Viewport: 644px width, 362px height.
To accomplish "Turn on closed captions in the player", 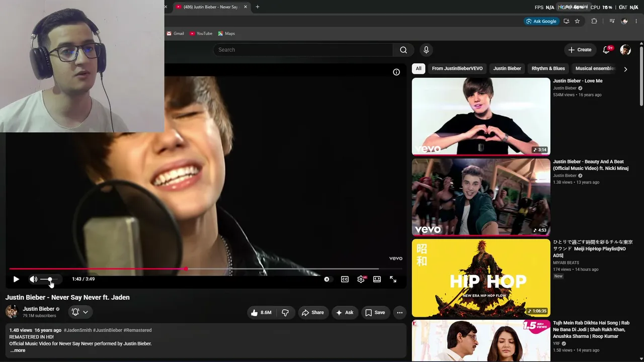I will (345, 279).
